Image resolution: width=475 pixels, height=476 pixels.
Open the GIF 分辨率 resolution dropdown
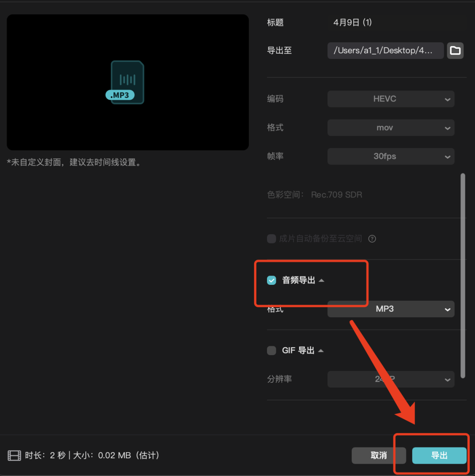click(x=391, y=379)
